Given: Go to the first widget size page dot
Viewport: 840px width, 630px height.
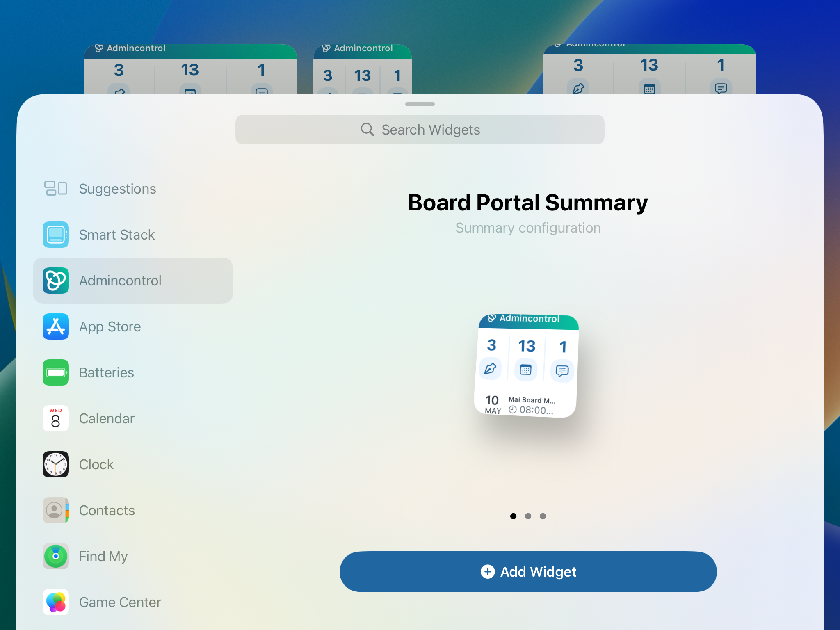Looking at the screenshot, I should pos(513,516).
